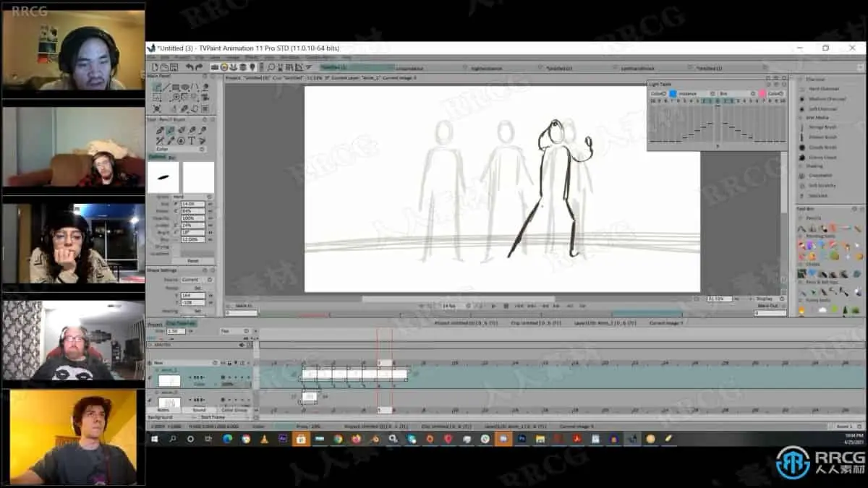The height and width of the screenshot is (488, 868).
Task: Select the freehand stroke tool in Main Panel
Action: [x=157, y=87]
